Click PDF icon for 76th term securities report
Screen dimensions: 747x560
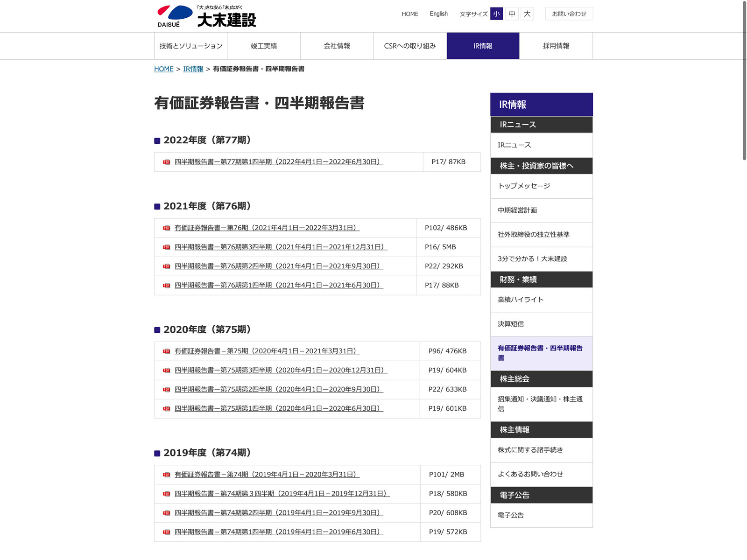(166, 228)
